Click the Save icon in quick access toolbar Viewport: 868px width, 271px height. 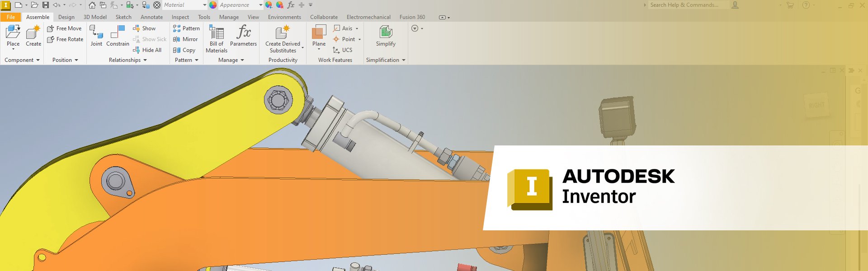click(46, 5)
